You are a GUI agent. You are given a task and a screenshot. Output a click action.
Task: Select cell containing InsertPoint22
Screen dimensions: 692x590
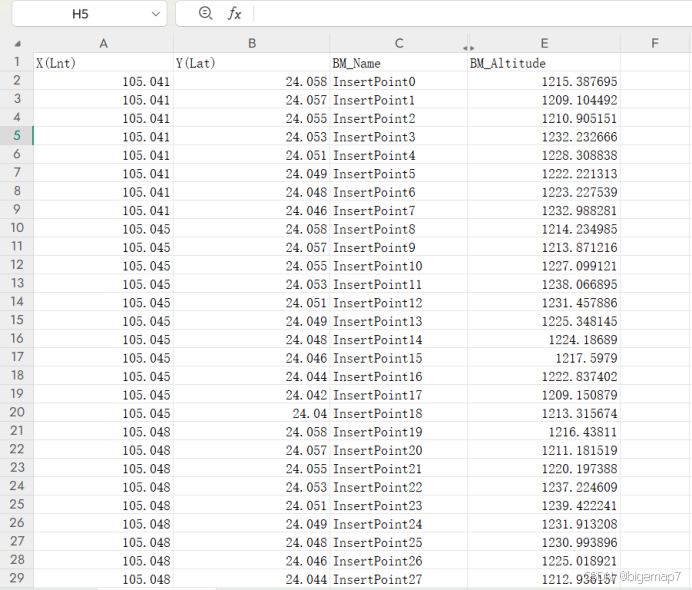[399, 487]
